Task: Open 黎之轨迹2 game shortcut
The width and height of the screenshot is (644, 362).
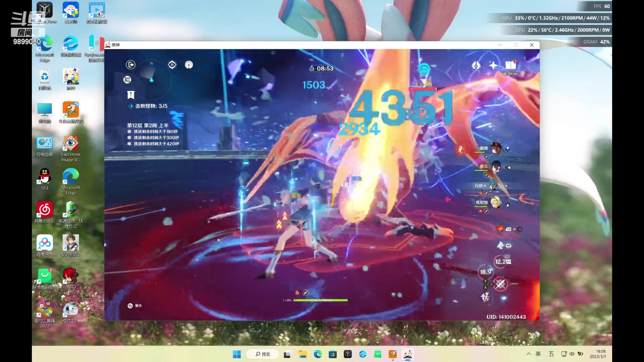Action: coord(71,245)
